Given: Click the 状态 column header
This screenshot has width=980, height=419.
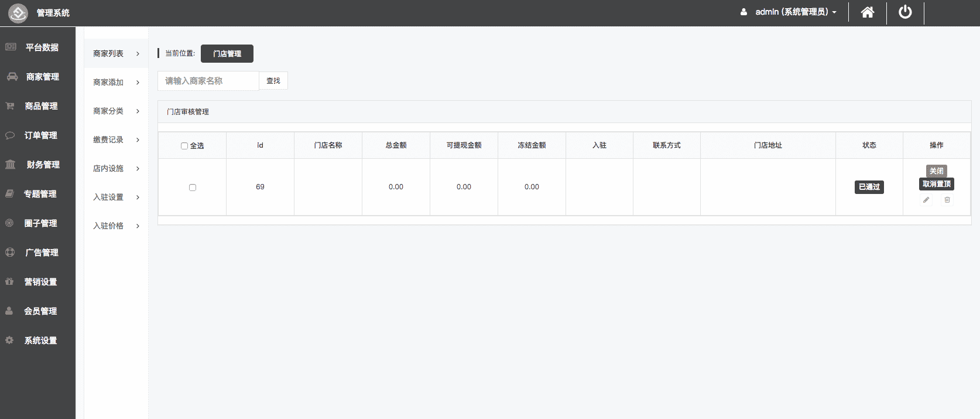Looking at the screenshot, I should pos(869,145).
